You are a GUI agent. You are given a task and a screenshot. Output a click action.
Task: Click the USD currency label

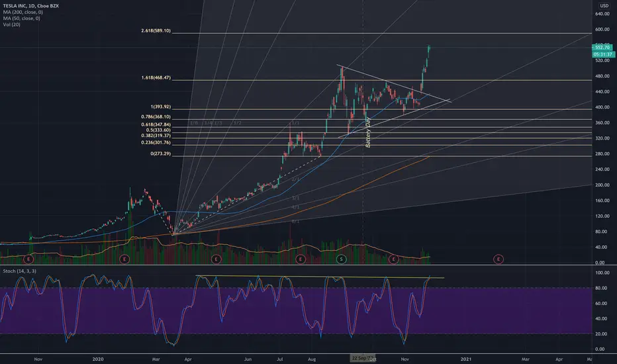[604, 5]
